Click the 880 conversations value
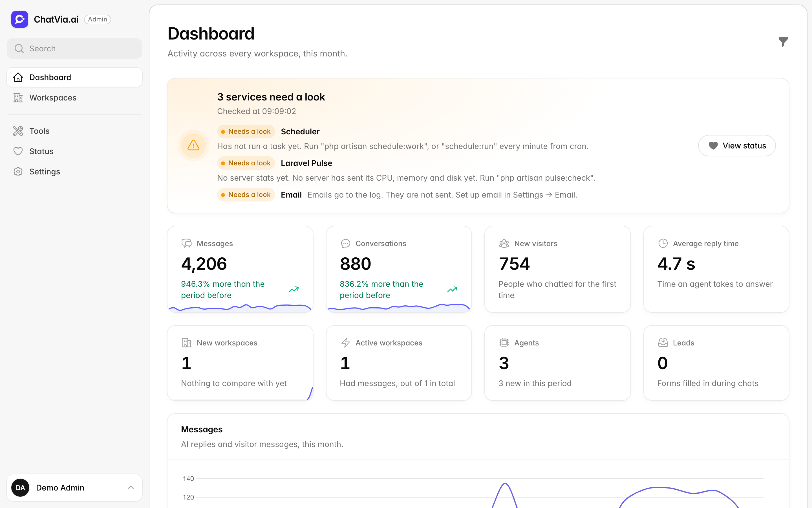This screenshot has width=812, height=508. (355, 264)
